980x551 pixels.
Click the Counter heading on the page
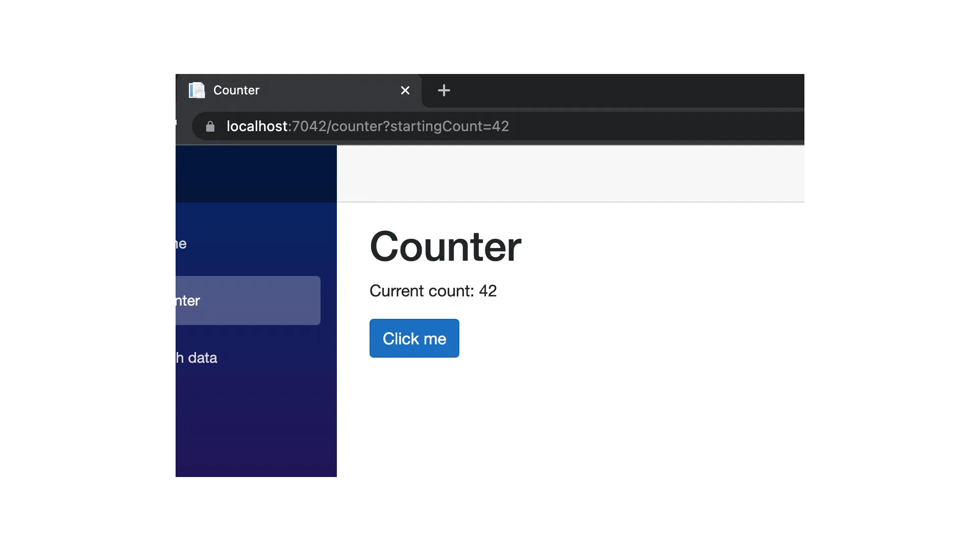[445, 248]
